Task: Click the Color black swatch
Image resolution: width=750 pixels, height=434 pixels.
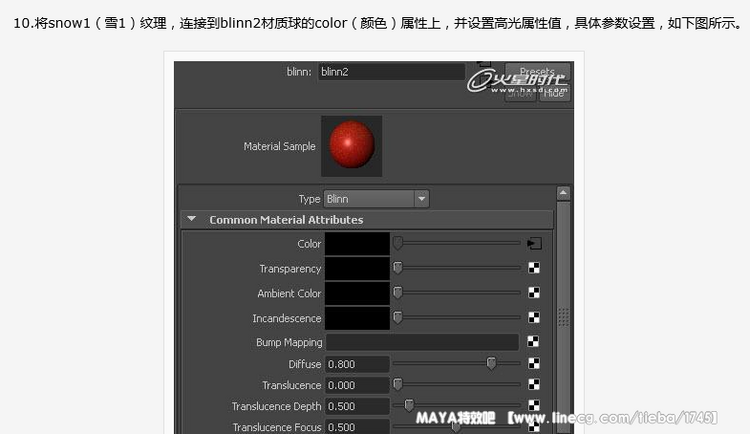Action: (x=357, y=243)
